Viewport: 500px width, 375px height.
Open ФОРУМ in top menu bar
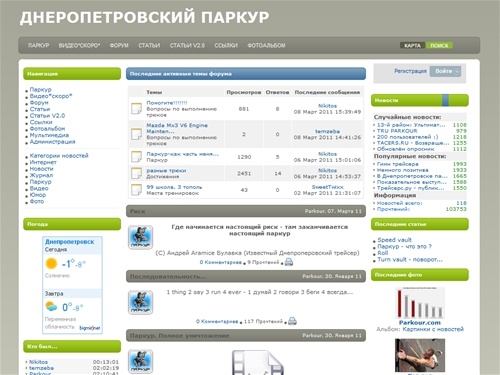[x=119, y=45]
